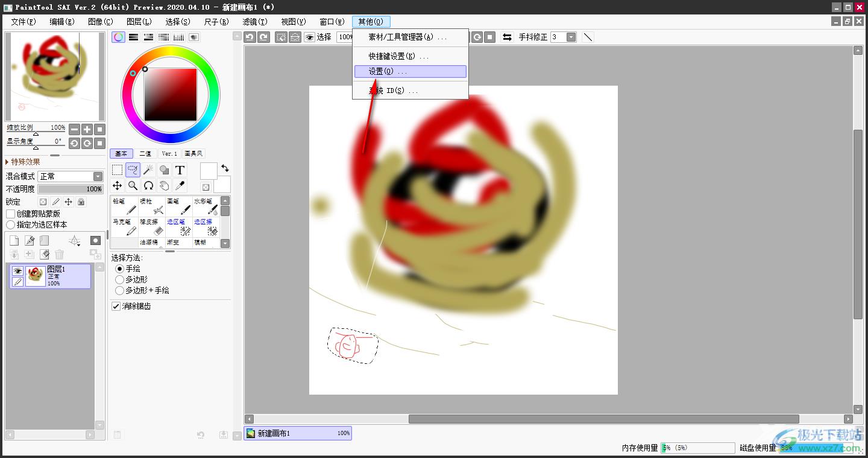Screen dimensions: 868x458
Task: Choose the 选区笔 selection pen
Action: pyautogui.click(x=179, y=227)
